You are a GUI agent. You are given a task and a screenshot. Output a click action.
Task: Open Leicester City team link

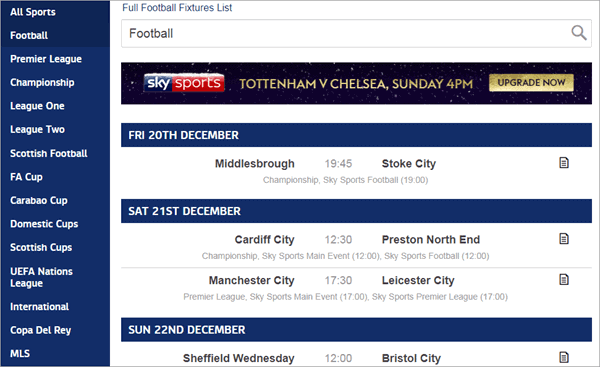(x=418, y=281)
